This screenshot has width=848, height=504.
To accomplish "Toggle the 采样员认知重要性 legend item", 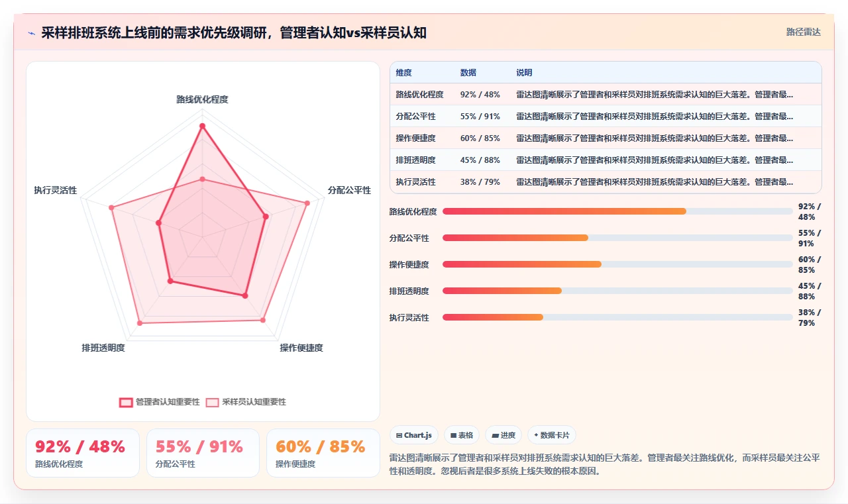I will [x=246, y=402].
